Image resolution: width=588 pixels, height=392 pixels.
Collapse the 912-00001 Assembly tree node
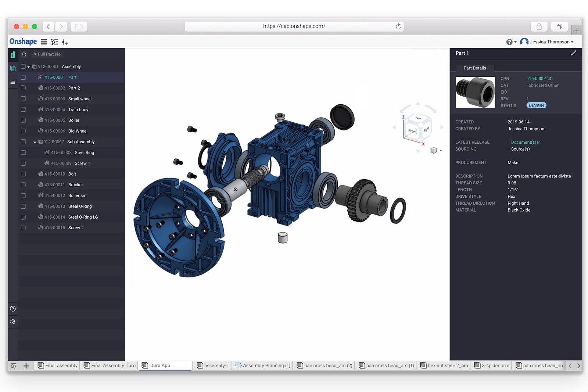click(29, 67)
